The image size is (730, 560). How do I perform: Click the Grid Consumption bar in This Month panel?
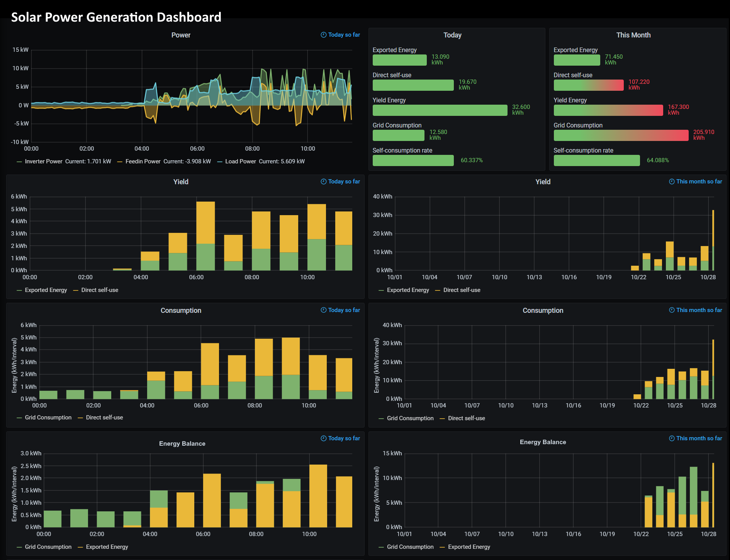tap(621, 135)
